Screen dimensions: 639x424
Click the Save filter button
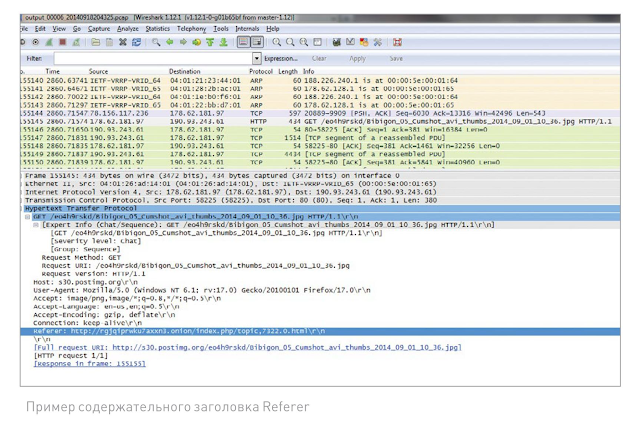pyautogui.click(x=396, y=59)
